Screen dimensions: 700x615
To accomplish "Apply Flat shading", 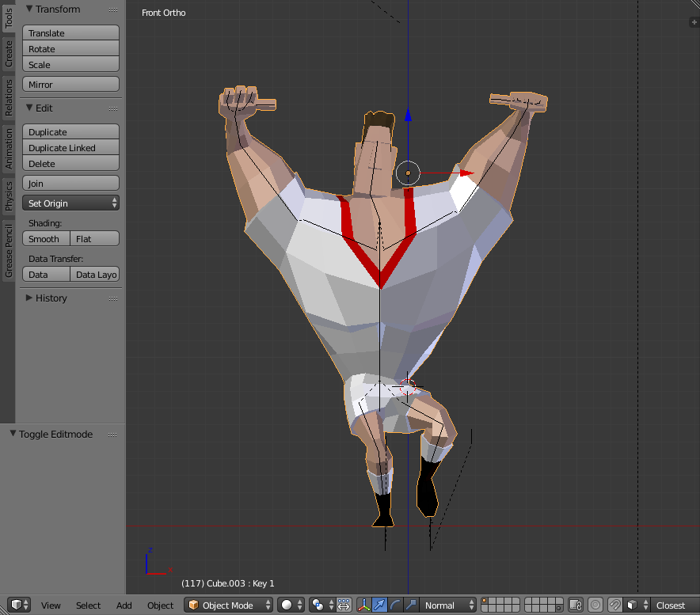I will pos(95,239).
